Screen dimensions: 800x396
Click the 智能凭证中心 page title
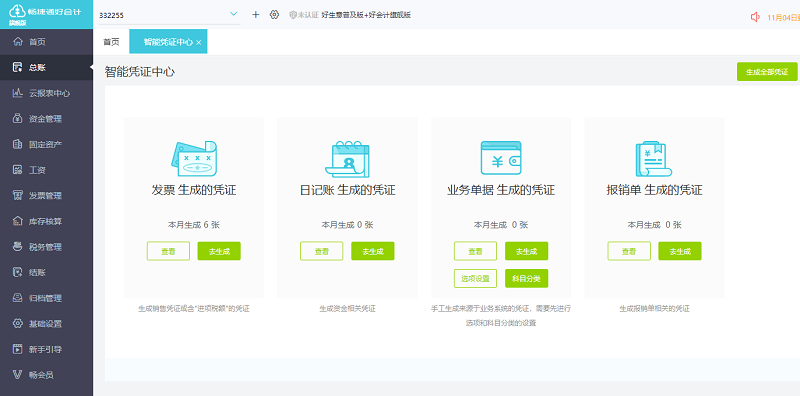click(x=140, y=71)
